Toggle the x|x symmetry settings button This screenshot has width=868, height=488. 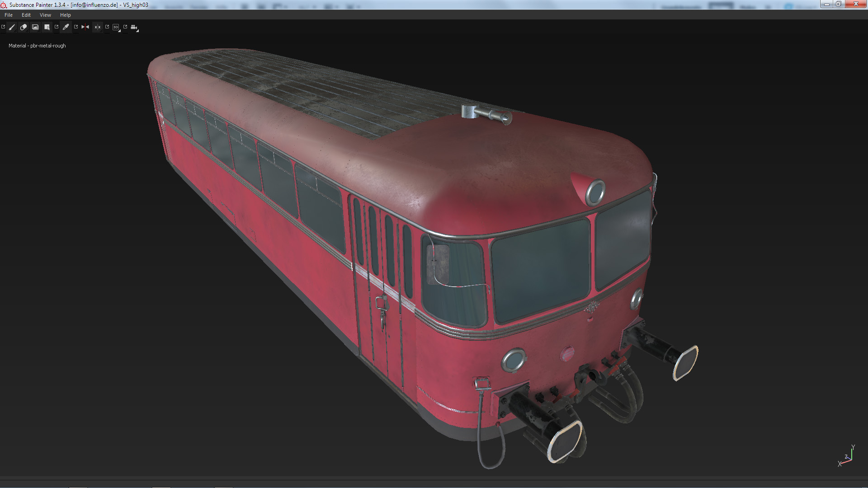[x=97, y=27]
